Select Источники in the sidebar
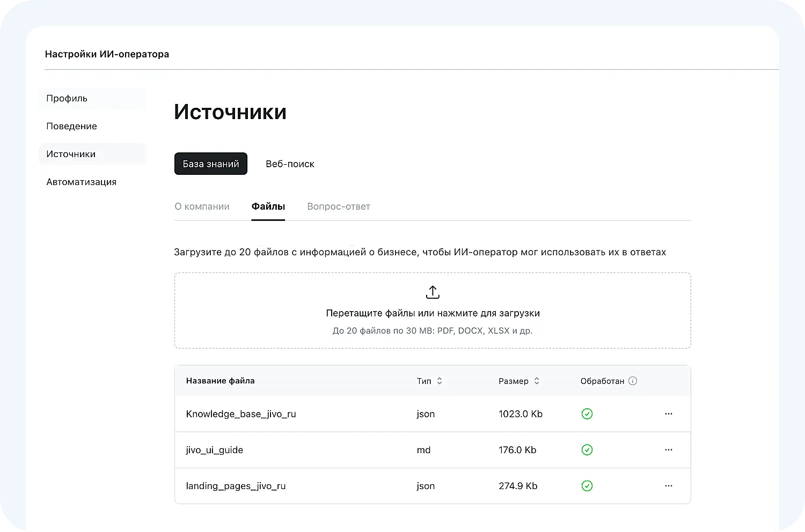 point(92,154)
